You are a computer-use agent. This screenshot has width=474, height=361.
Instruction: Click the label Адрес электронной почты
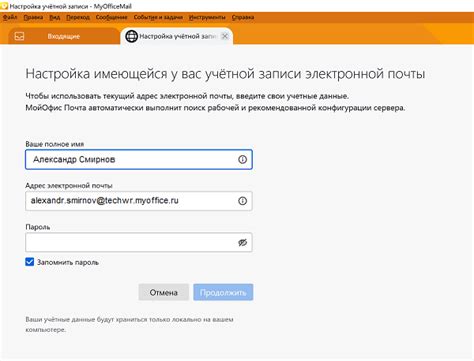click(x=69, y=186)
